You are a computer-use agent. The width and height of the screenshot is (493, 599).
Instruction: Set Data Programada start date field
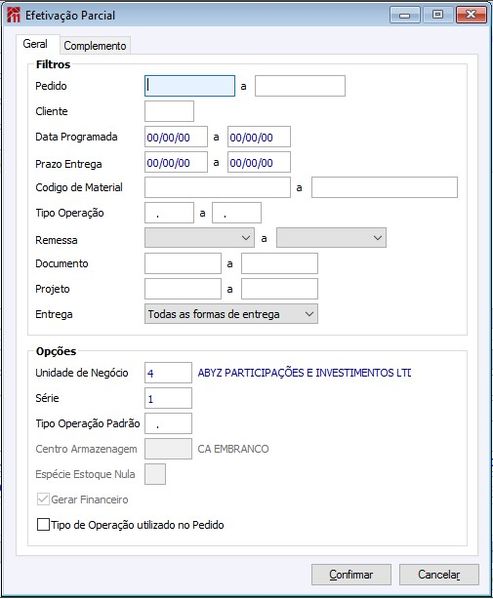click(x=176, y=137)
